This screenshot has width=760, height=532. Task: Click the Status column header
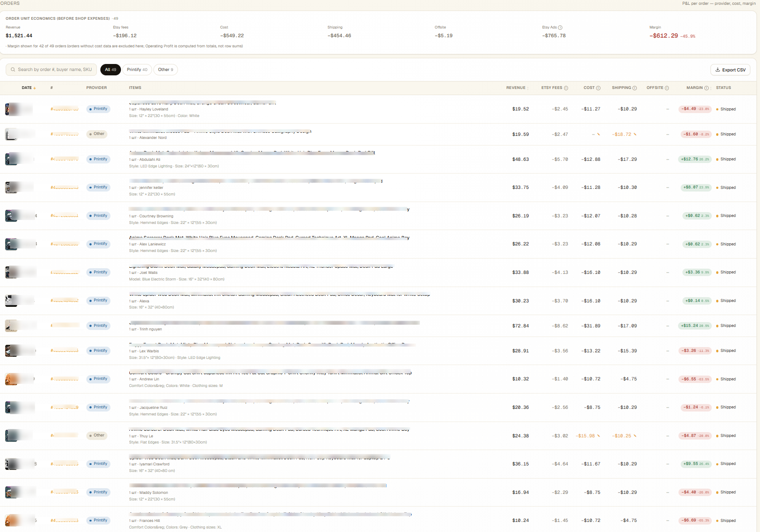(723, 88)
